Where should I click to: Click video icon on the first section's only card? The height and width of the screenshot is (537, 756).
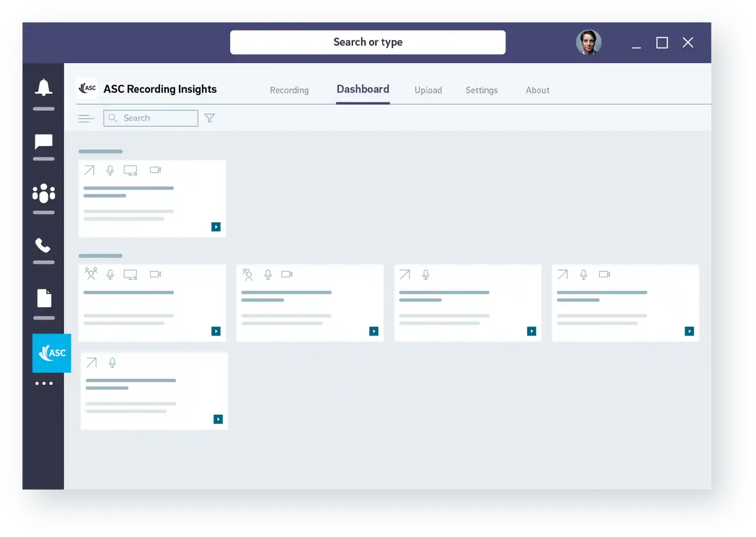click(x=156, y=170)
